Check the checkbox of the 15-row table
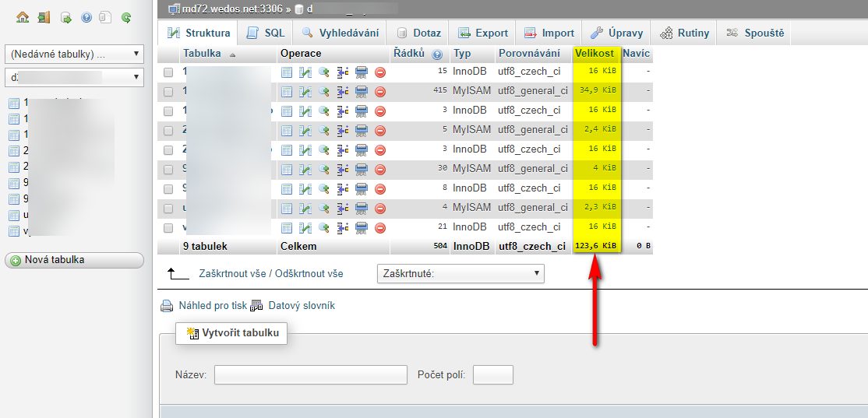This screenshot has height=418, width=868. coord(168,72)
